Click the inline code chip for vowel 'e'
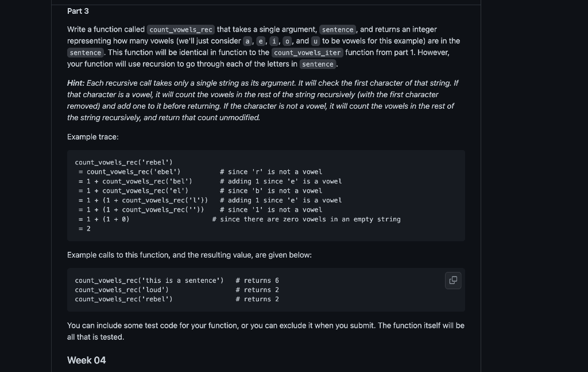The image size is (588, 372). (261, 41)
